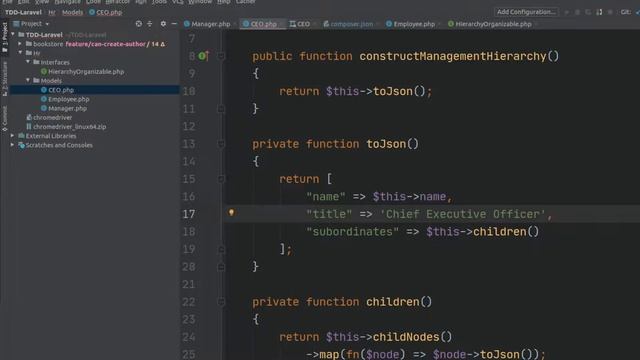Open the Commit side tool window
The image size is (640, 360).
4,118
